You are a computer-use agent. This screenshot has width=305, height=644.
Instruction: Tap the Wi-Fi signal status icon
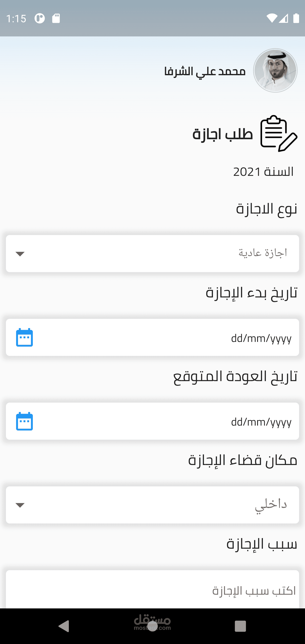tap(272, 18)
